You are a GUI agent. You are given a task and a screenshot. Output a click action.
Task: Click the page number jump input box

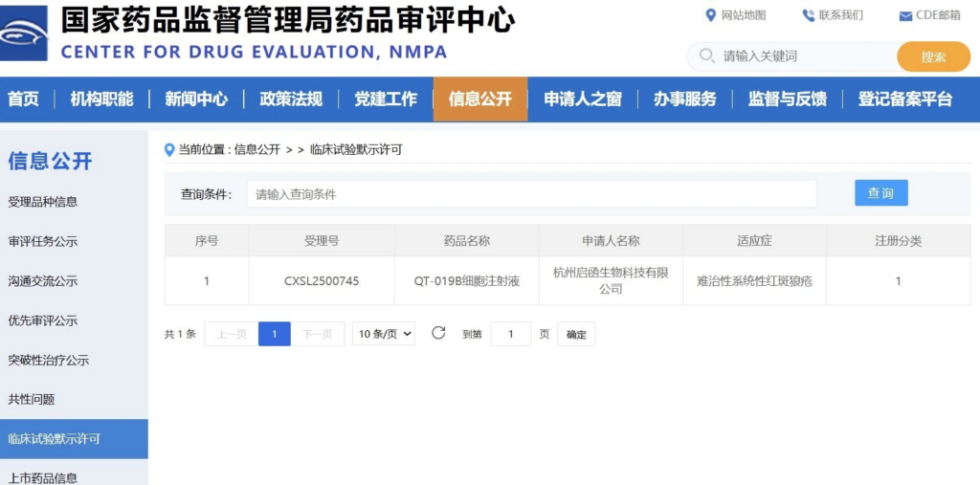click(510, 334)
